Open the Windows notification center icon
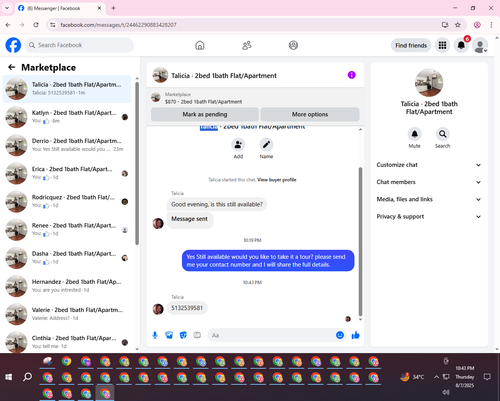Viewport: 500px width, 401px height. (487, 377)
